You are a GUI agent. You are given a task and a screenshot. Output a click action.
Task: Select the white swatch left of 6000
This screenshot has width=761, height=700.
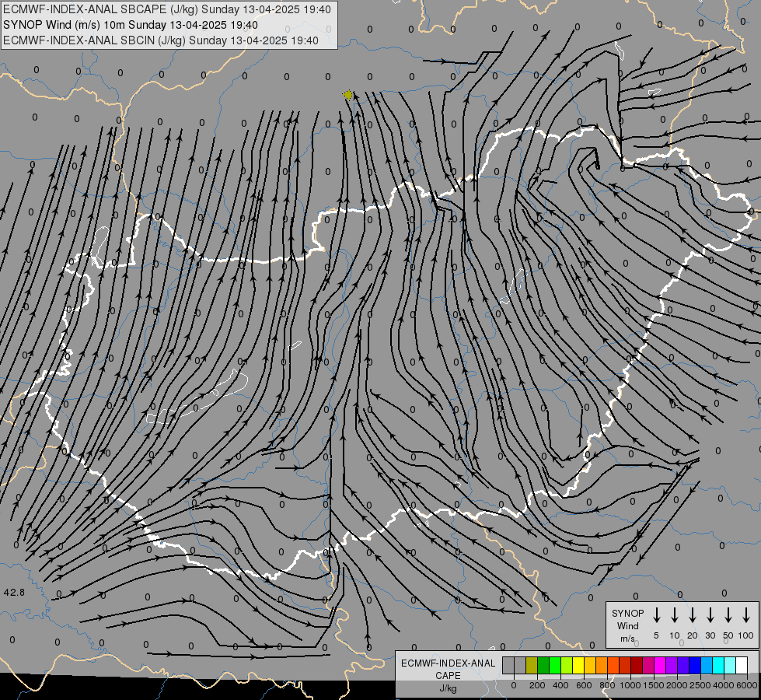pos(742,665)
